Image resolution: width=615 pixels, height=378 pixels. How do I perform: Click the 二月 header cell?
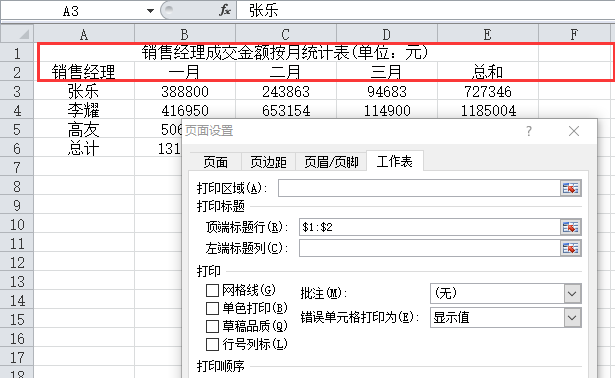pos(286,72)
